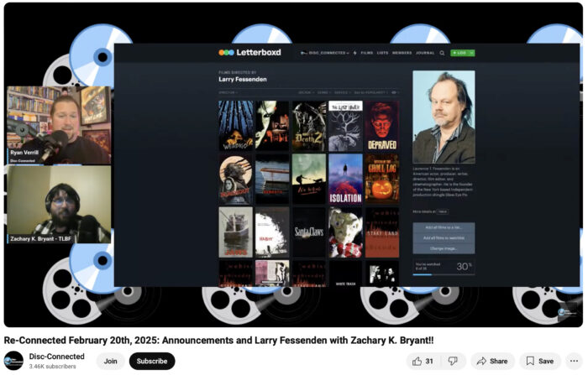Open the green Log button dropdown arrow
This screenshot has height=375, width=588.
coord(472,53)
